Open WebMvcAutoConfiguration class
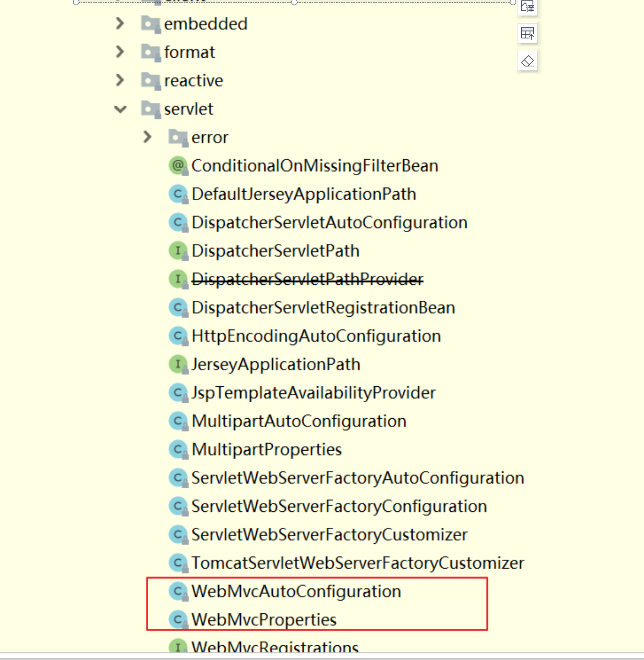 pyautogui.click(x=296, y=592)
